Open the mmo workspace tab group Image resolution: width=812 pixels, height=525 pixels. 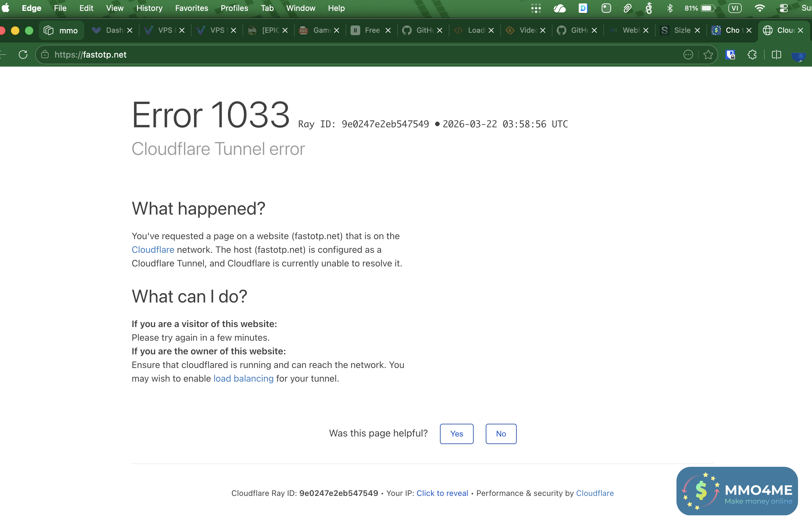click(61, 30)
